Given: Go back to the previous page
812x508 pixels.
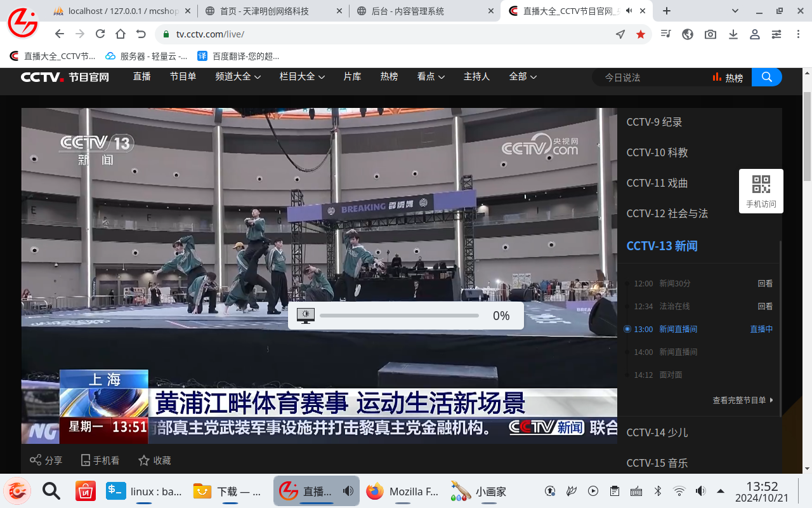Looking at the screenshot, I should tap(59, 34).
